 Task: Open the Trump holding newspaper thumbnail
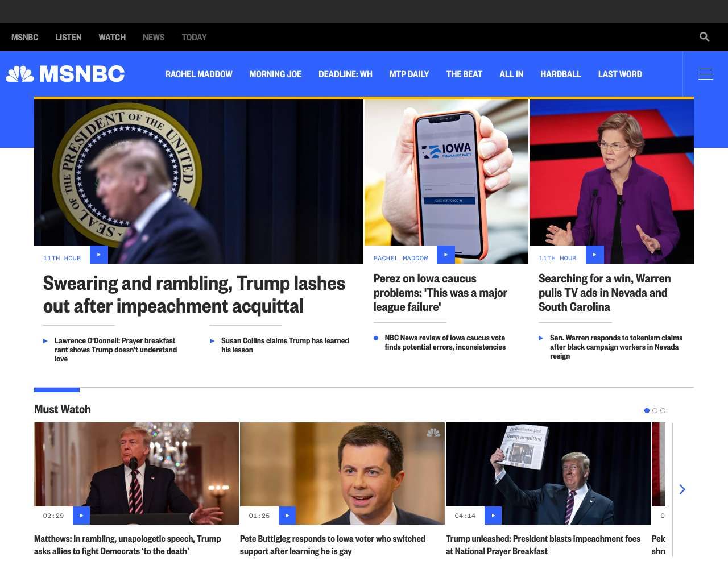(548, 473)
